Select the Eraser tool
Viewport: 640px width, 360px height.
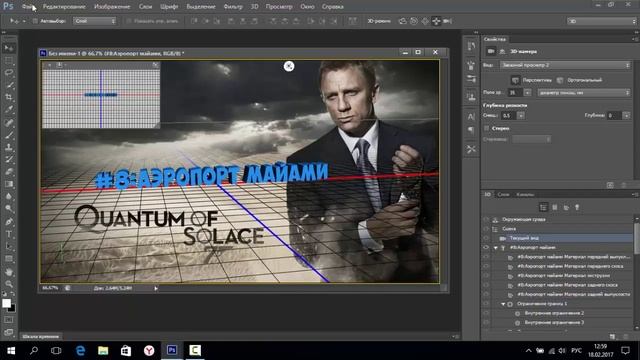[9, 172]
